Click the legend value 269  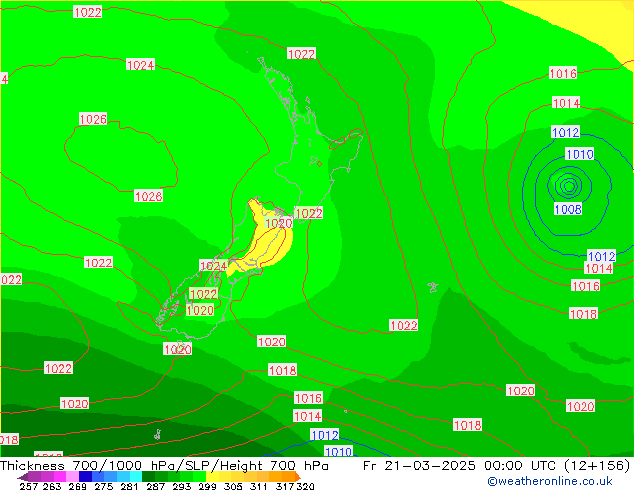78,486
